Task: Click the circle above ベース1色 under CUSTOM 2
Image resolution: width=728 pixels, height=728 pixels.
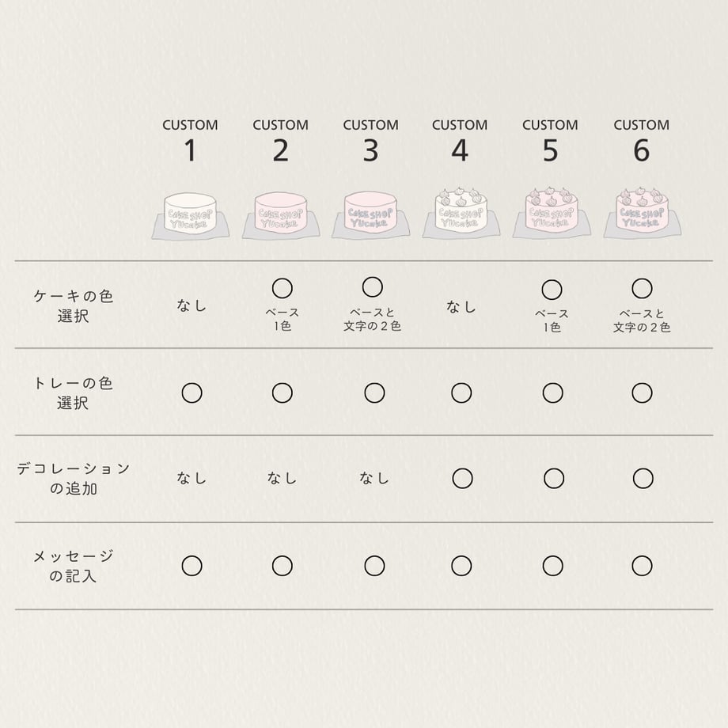Action: tap(282, 288)
